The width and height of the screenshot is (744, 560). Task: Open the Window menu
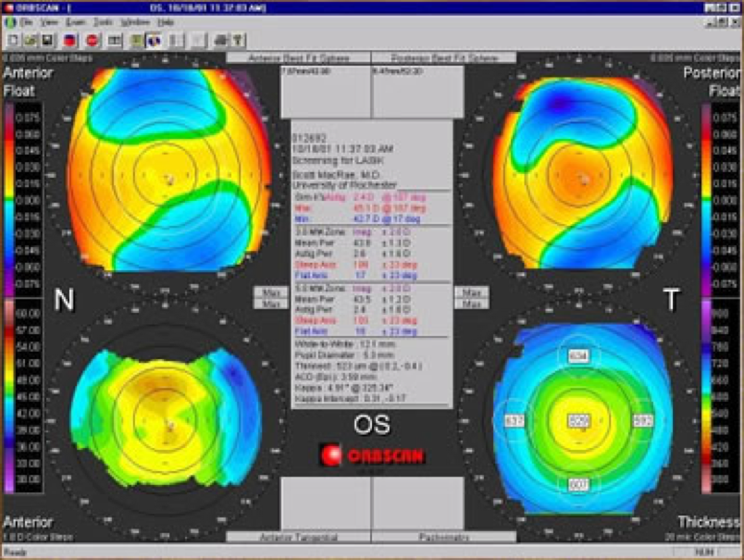pyautogui.click(x=135, y=22)
